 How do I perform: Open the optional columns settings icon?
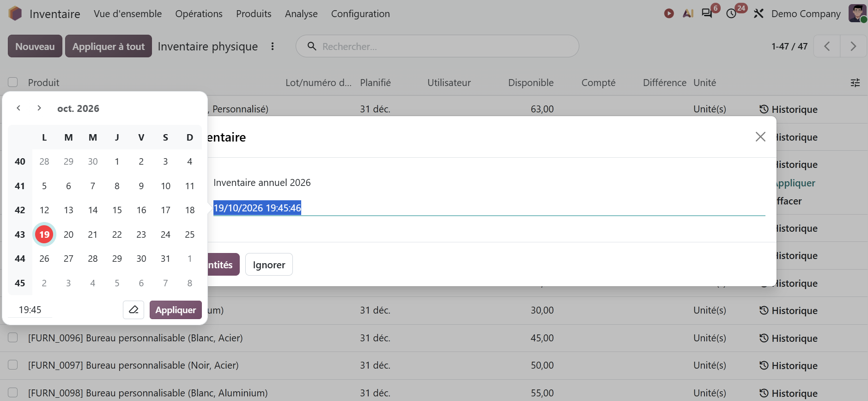coord(855,83)
